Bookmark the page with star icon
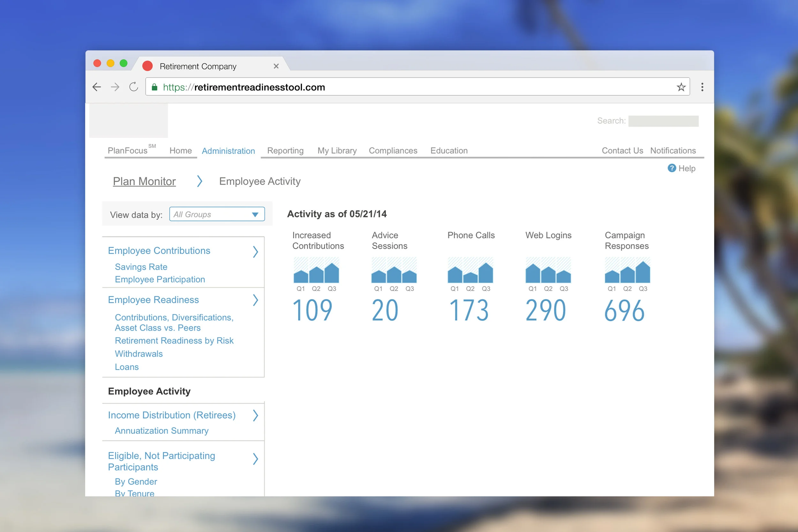Viewport: 798px width, 532px height. (681, 87)
